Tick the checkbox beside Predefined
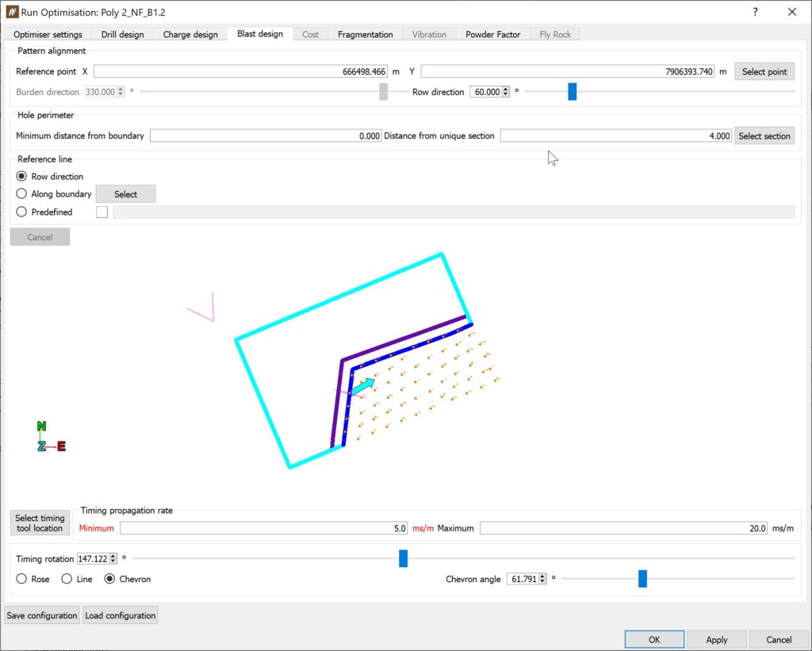 click(x=102, y=212)
